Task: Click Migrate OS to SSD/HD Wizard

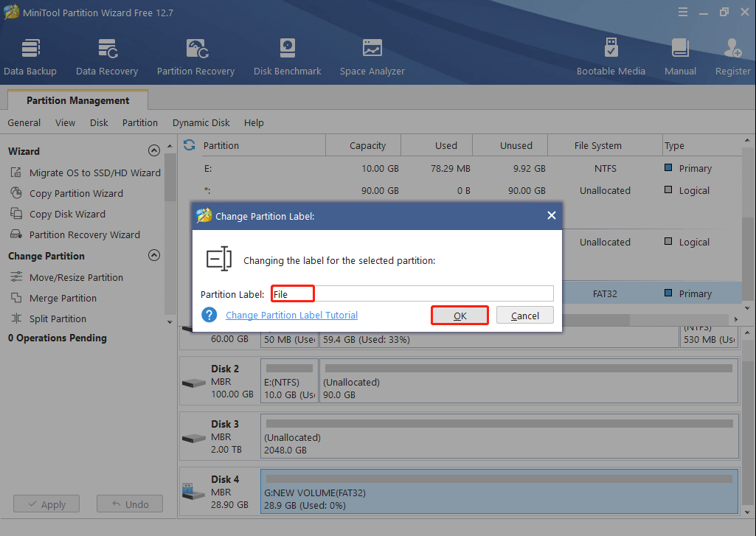Action: 95,173
